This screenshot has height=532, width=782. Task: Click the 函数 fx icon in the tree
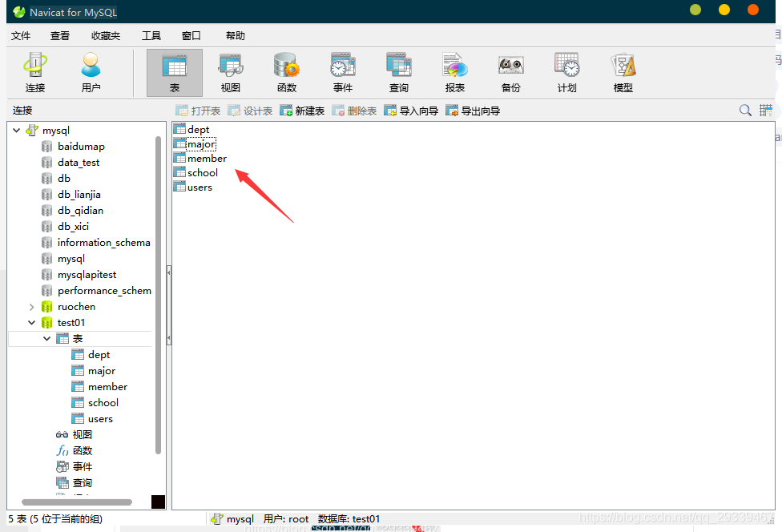[62, 451]
